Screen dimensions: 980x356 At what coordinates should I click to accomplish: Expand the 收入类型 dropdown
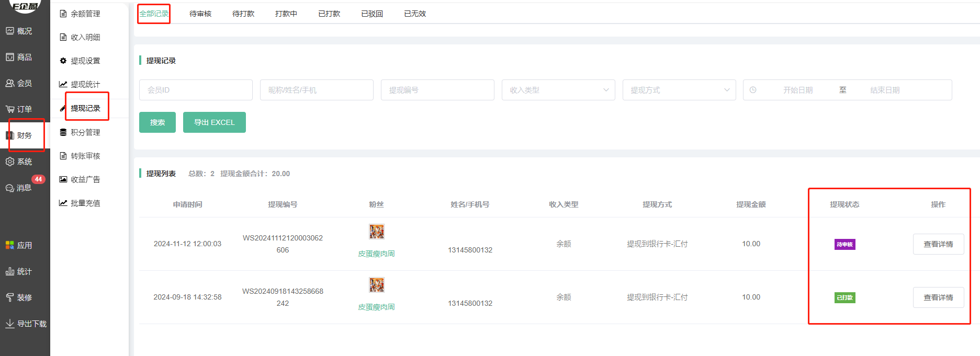[x=558, y=90]
